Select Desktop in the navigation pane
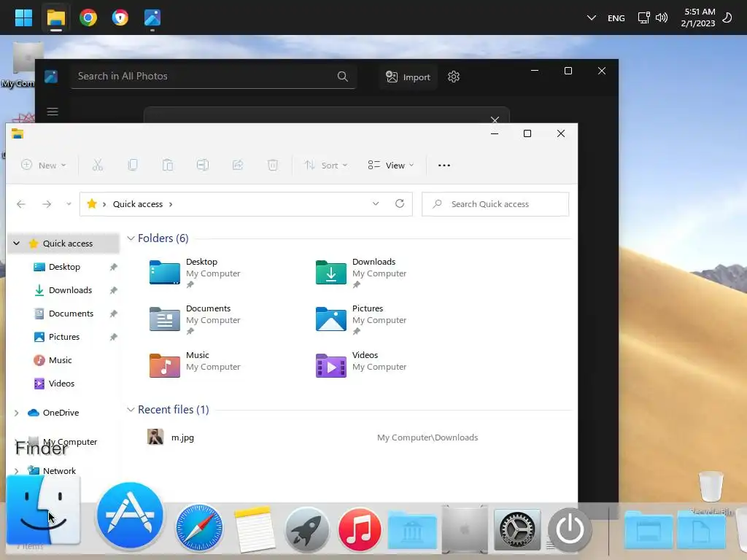The width and height of the screenshot is (747, 560). click(x=64, y=267)
